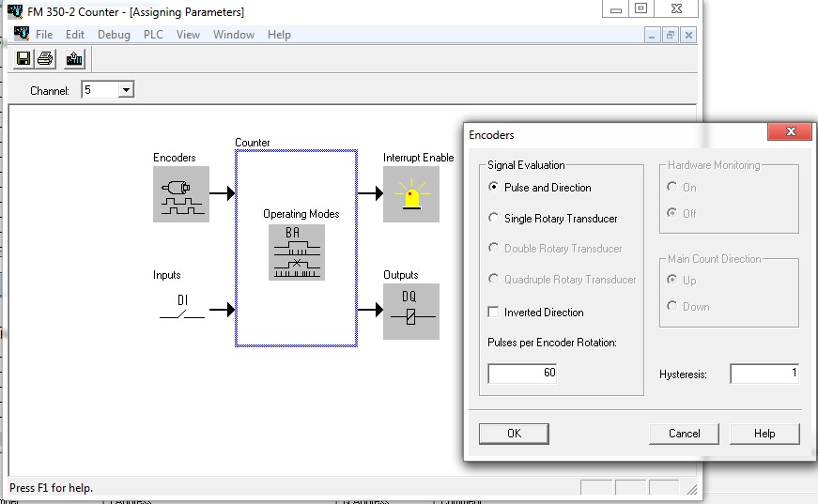Image resolution: width=818 pixels, height=504 pixels.
Task: Open the Outputs DQ block icon
Action: [x=411, y=312]
